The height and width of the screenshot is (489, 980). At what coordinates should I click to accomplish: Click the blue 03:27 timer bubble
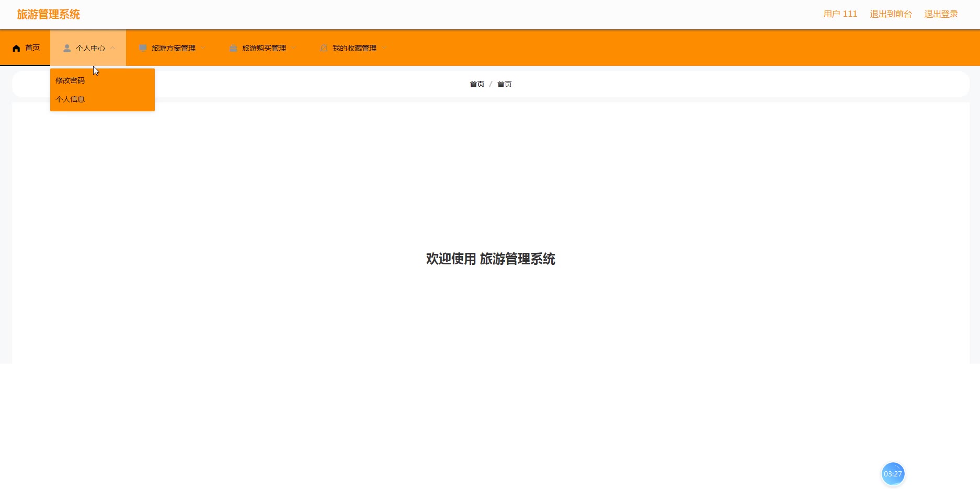(x=893, y=474)
